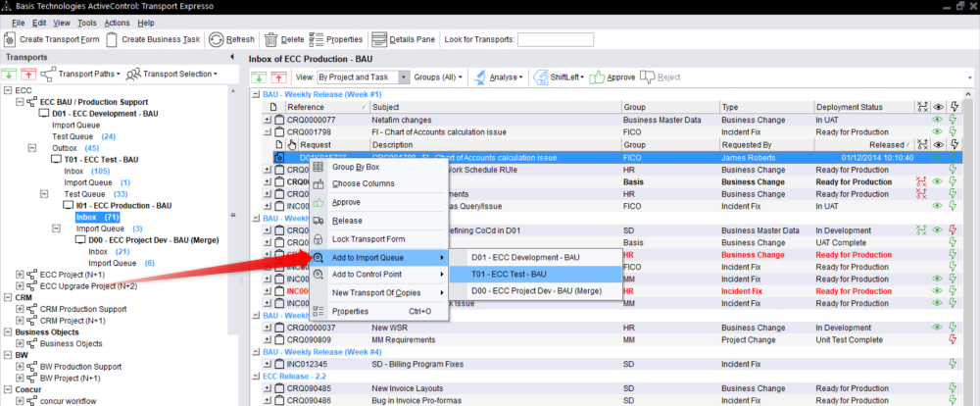Open the Actions menu
The width and height of the screenshot is (980, 406).
(x=117, y=23)
